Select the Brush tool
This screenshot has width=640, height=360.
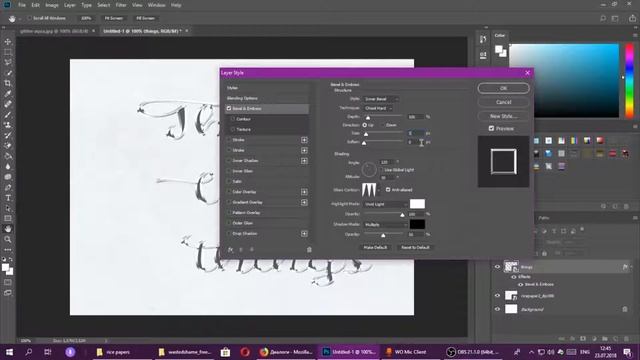coord(8,115)
